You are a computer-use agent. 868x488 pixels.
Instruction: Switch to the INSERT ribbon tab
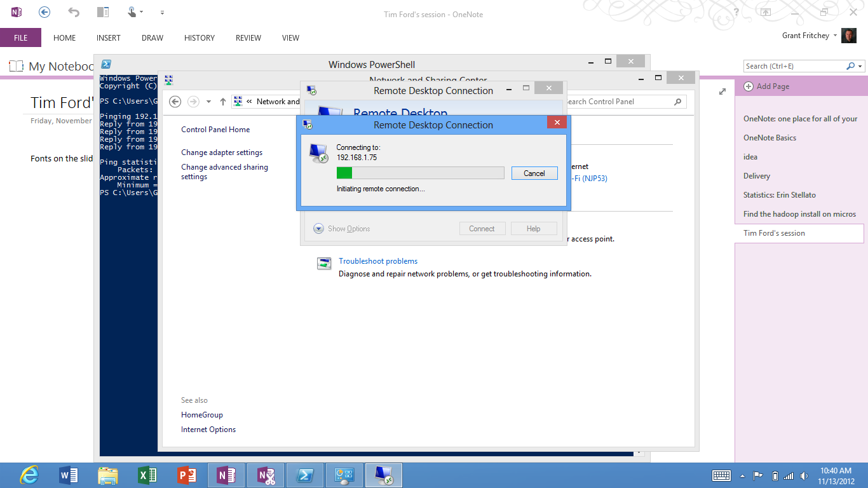coord(109,37)
